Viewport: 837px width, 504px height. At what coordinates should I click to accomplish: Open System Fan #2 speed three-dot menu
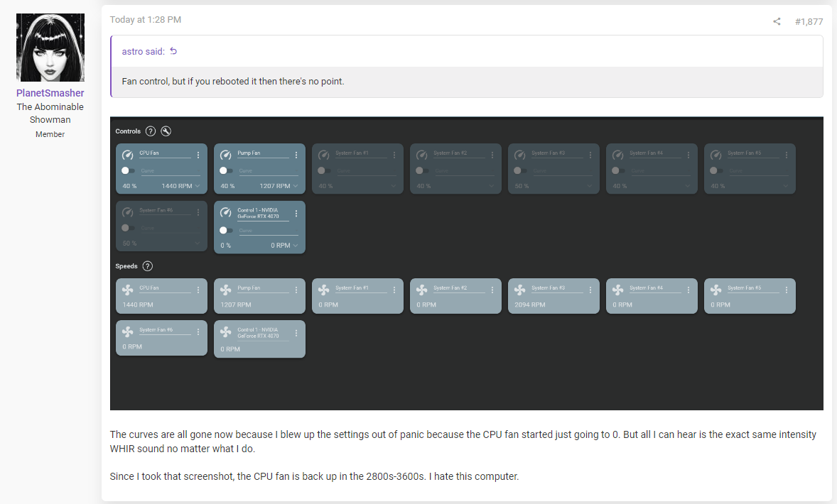coord(492,290)
